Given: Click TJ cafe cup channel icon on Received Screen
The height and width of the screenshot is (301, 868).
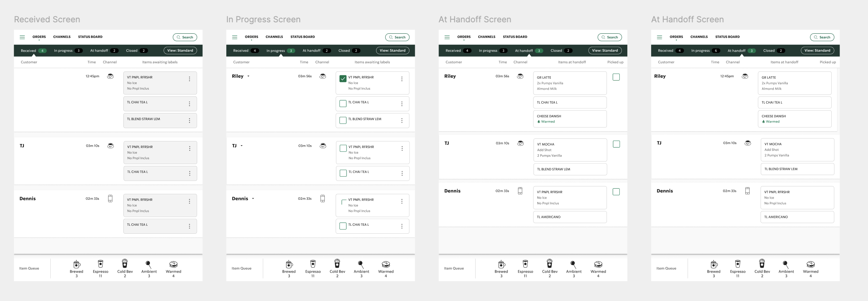Looking at the screenshot, I should (110, 146).
